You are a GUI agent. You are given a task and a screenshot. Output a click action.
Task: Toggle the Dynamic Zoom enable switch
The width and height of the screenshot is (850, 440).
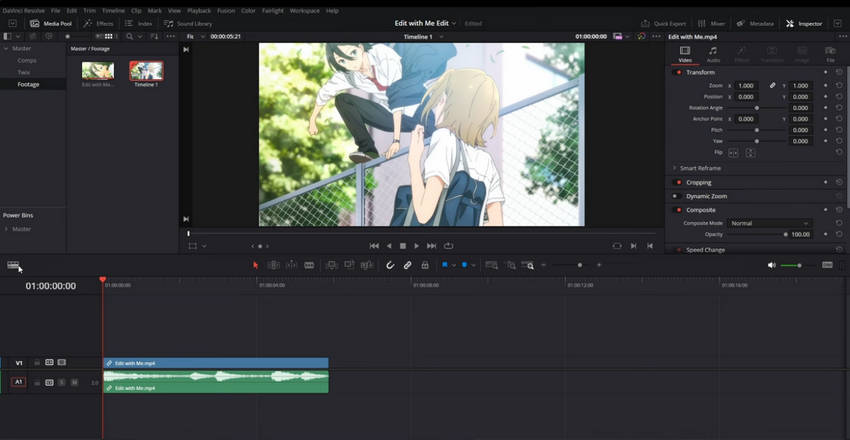point(676,196)
